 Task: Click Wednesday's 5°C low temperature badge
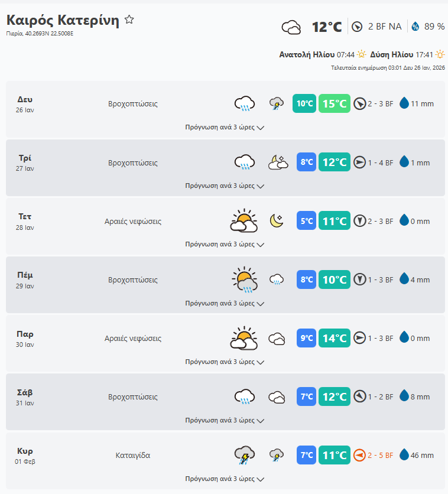[x=306, y=221]
